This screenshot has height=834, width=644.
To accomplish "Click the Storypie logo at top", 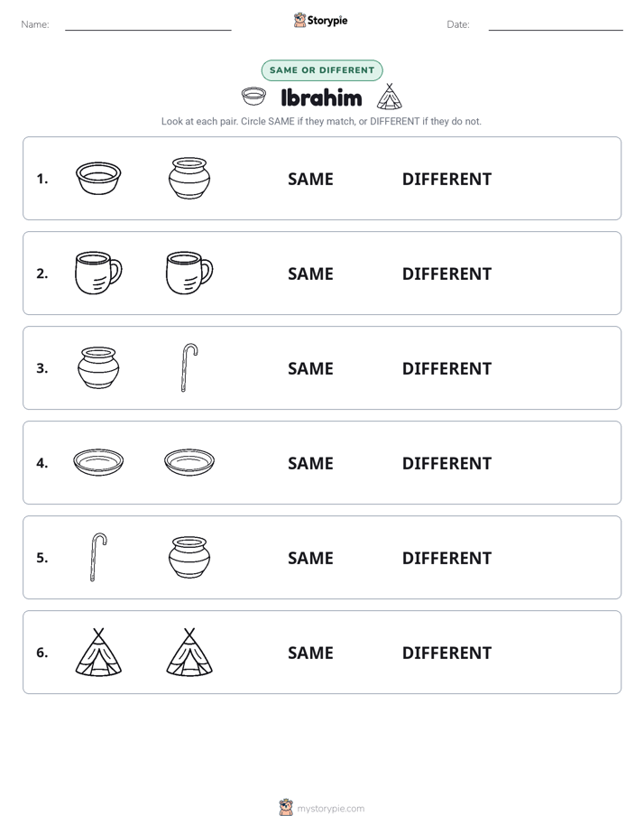I will (x=320, y=20).
